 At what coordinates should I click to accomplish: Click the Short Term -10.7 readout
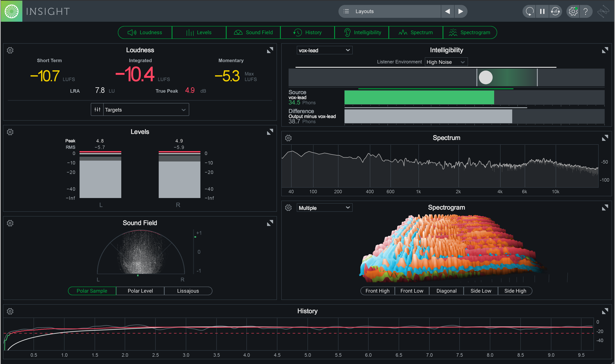tap(45, 76)
